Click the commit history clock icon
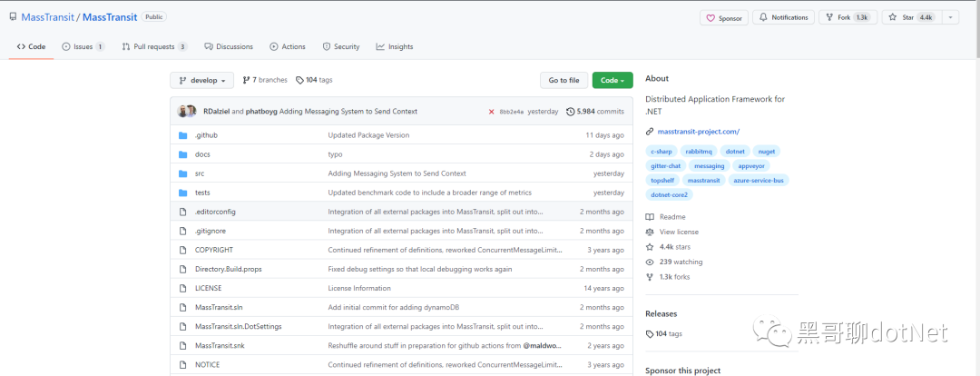980x376 pixels. tap(570, 112)
